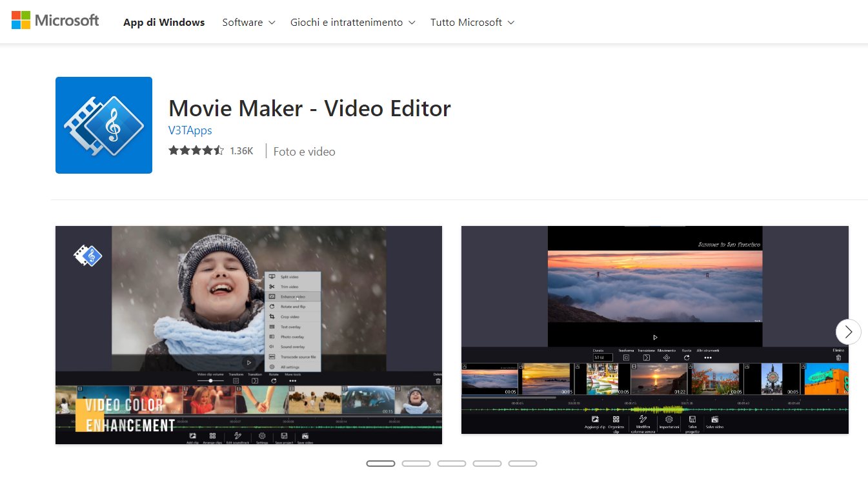
Task: Expand the Software dropdown menu
Action: [248, 22]
